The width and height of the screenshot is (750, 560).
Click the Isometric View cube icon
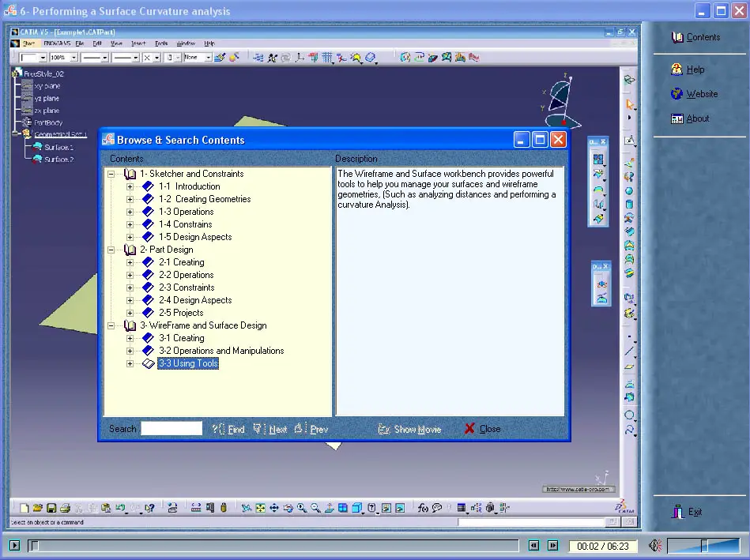pyautogui.click(x=357, y=508)
